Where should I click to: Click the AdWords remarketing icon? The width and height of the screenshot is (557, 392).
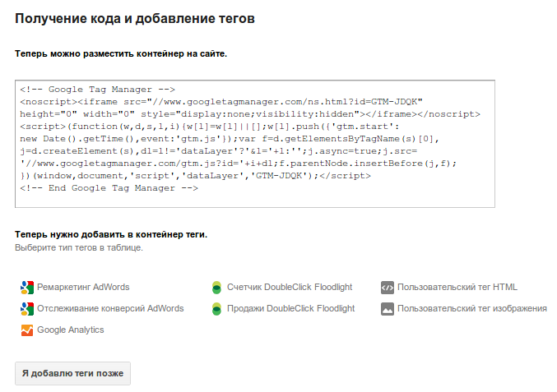pos(27,288)
